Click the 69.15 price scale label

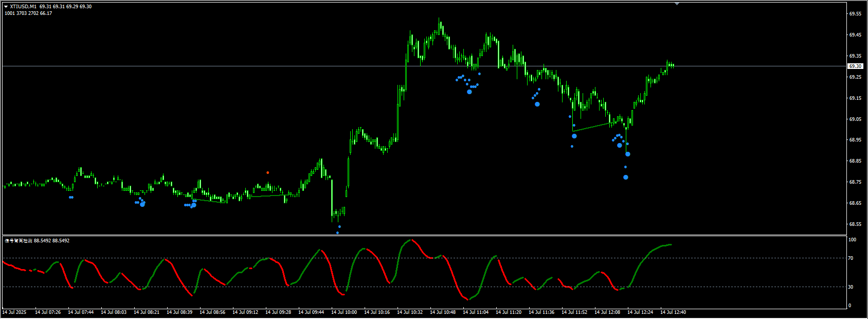[855, 98]
